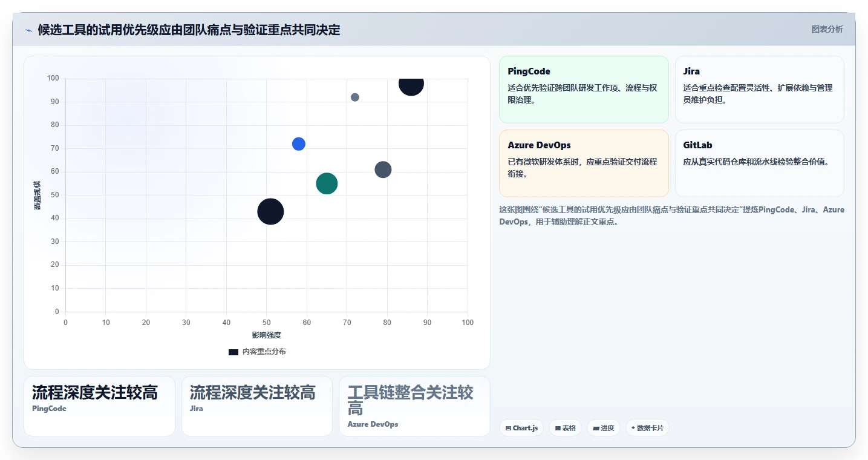Click the large dark bubble at impact 51
Screen dimensions: 868x460
tap(270, 211)
